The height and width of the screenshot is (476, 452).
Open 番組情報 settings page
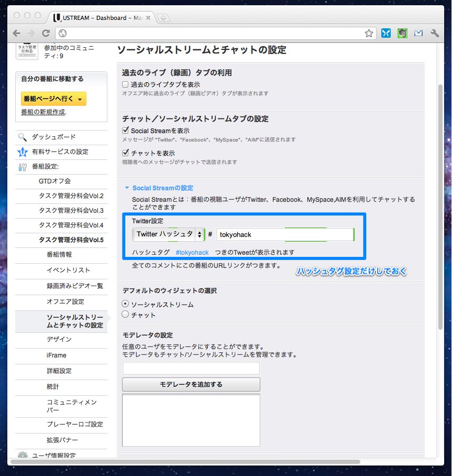[59, 254]
